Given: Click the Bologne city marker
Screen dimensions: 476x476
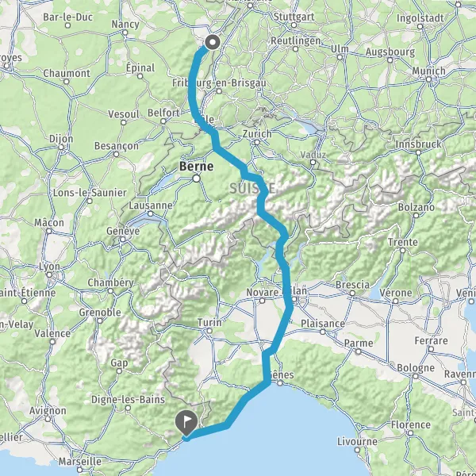Looking at the screenshot, I should (x=415, y=376).
